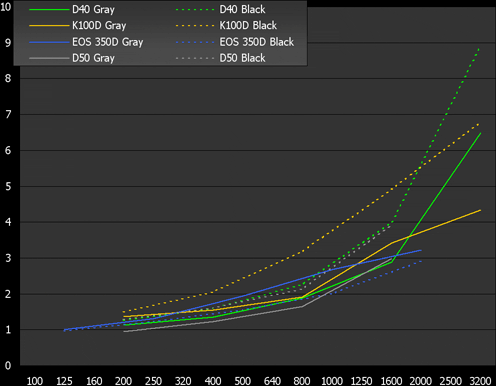Click the K100D Black legend label
Screen dimensions: 496x386
[x=248, y=26]
